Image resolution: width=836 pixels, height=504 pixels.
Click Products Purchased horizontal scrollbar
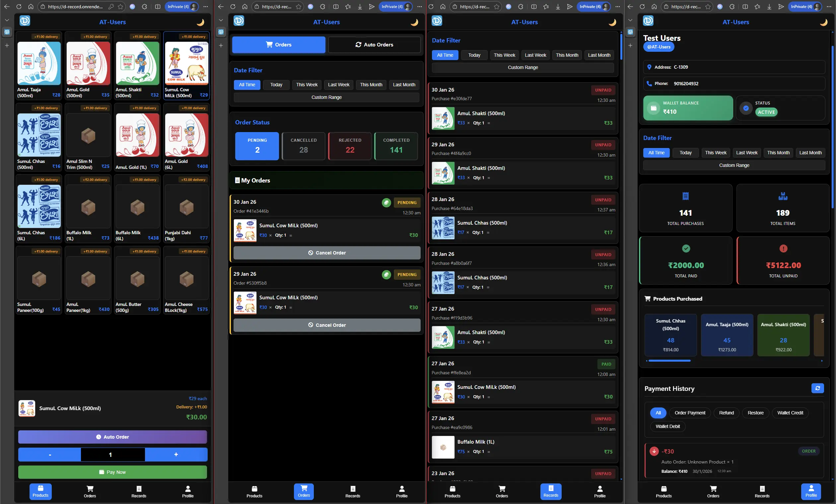[x=669, y=361]
